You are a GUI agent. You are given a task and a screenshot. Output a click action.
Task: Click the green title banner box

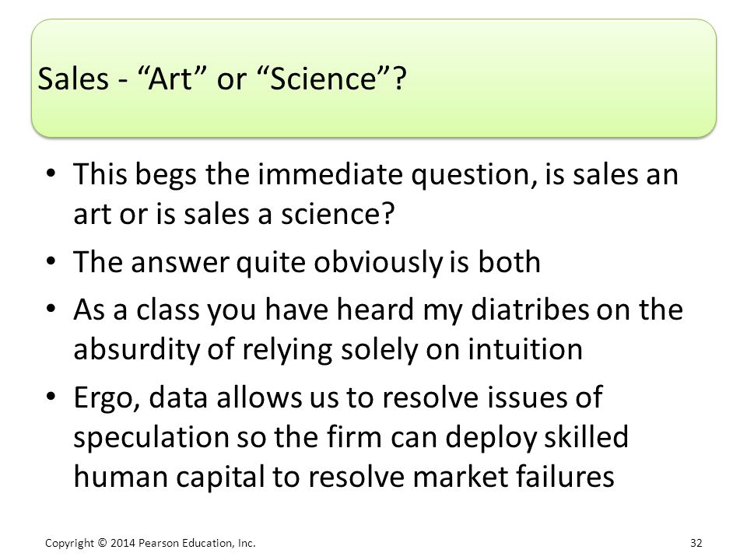point(374,79)
